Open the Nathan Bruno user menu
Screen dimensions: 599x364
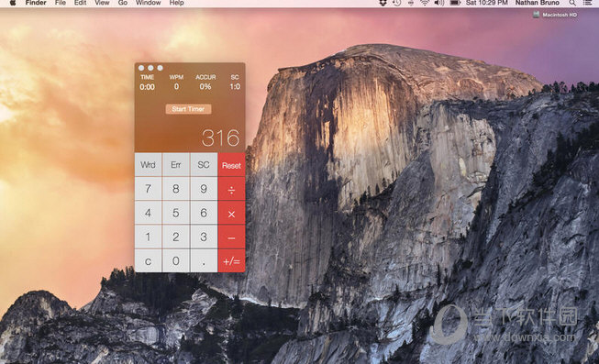(x=538, y=3)
